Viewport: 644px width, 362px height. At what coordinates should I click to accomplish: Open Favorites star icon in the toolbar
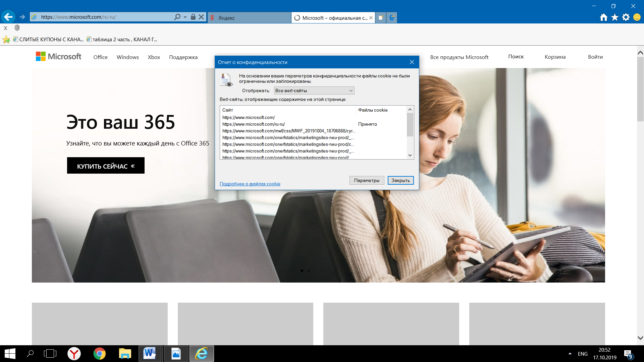615,17
